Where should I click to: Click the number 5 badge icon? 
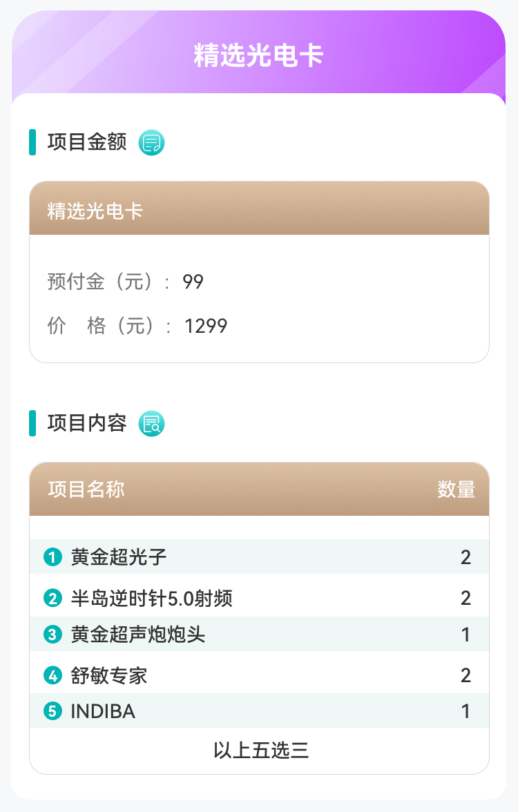(x=52, y=710)
